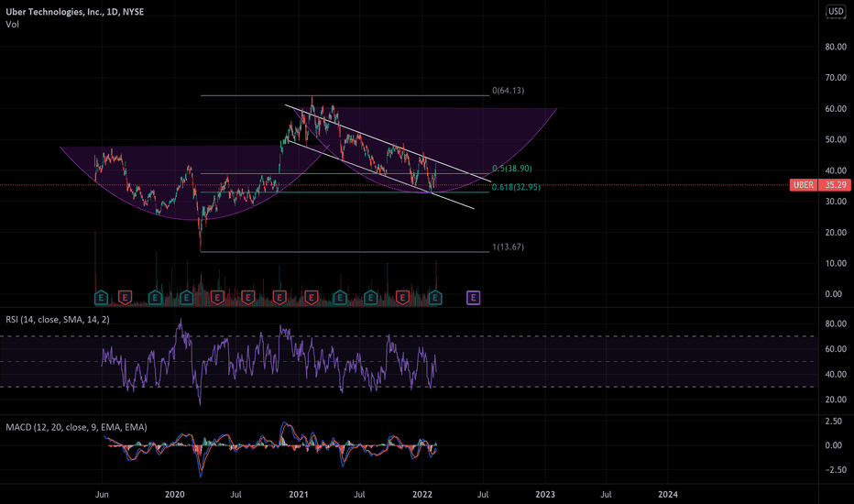Click the 1(13.67) Fibonacci level label
This screenshot has height=504, width=854.
(x=509, y=247)
